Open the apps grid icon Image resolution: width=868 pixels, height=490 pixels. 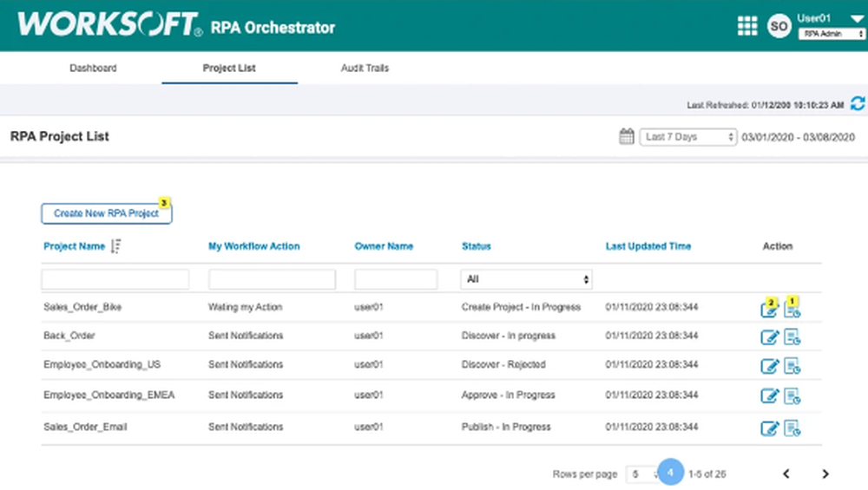pyautogui.click(x=747, y=25)
